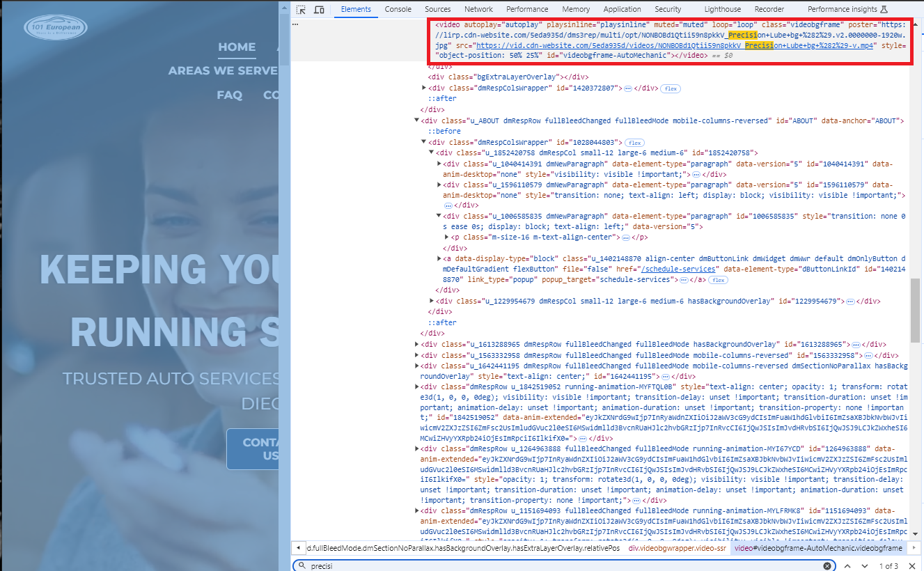924x571 pixels.
Task: Select the bgExtraLayerOverlay div line
Action: point(508,77)
